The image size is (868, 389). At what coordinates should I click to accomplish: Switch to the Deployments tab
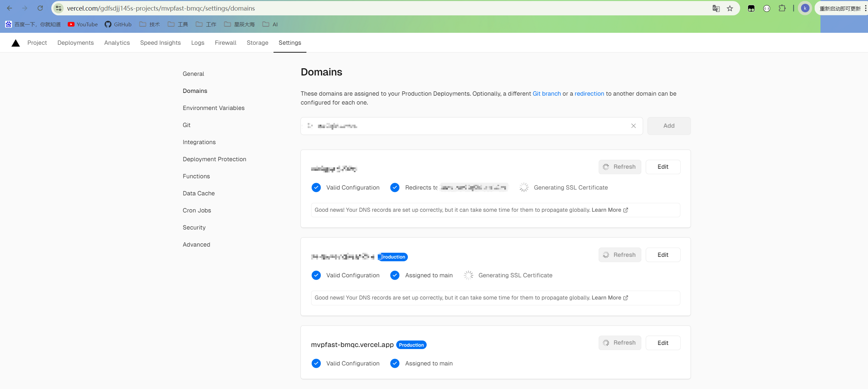point(76,43)
